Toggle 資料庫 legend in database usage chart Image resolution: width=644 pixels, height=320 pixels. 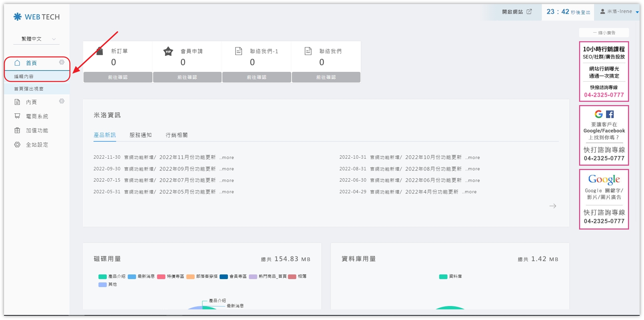[451, 276]
